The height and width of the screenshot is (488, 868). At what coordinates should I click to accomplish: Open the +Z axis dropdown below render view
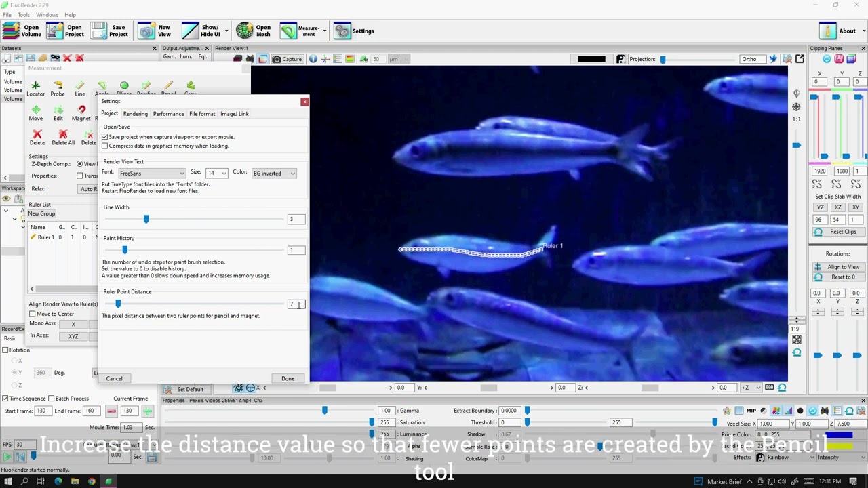coord(751,388)
